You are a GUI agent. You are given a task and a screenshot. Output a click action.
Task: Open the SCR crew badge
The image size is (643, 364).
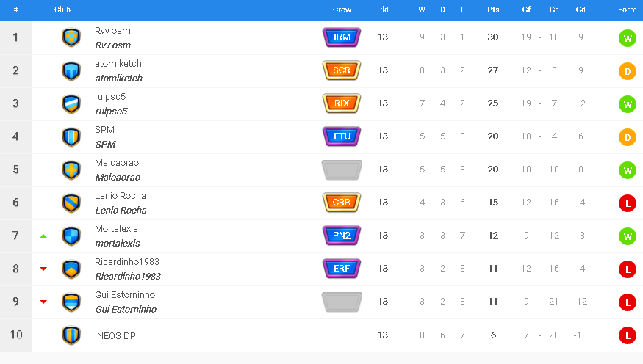click(x=342, y=70)
